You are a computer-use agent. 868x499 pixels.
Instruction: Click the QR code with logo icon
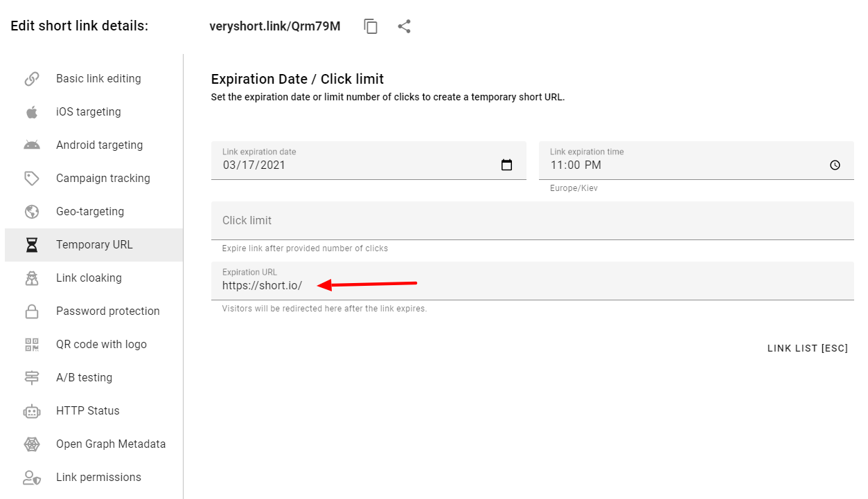tap(32, 344)
